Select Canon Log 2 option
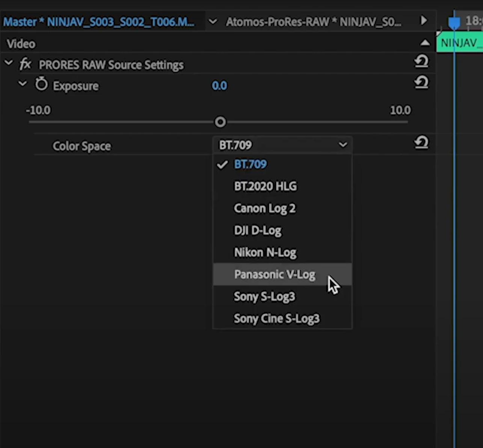The height and width of the screenshot is (448, 483). point(282,208)
